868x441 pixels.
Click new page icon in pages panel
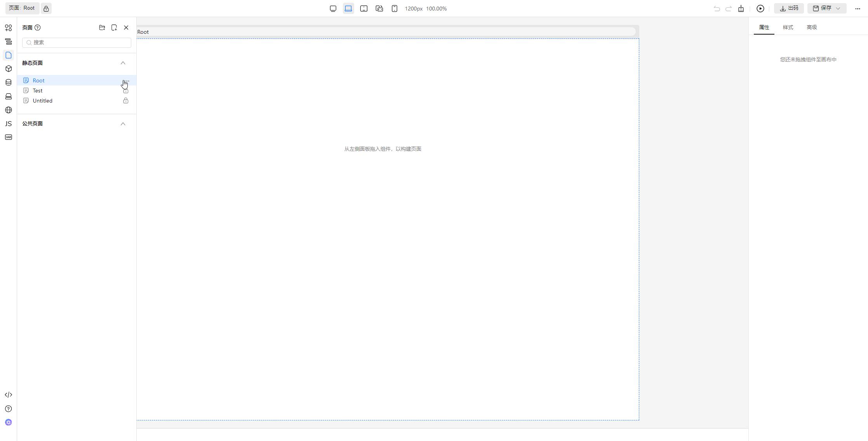tap(114, 28)
